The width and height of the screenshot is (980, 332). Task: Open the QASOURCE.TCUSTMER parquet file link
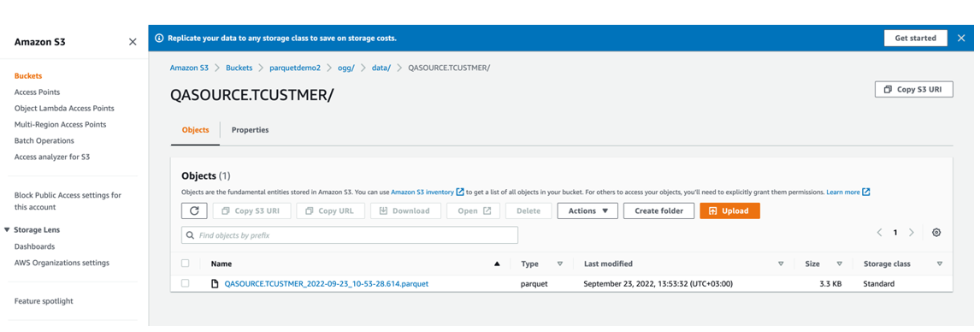coord(327,284)
